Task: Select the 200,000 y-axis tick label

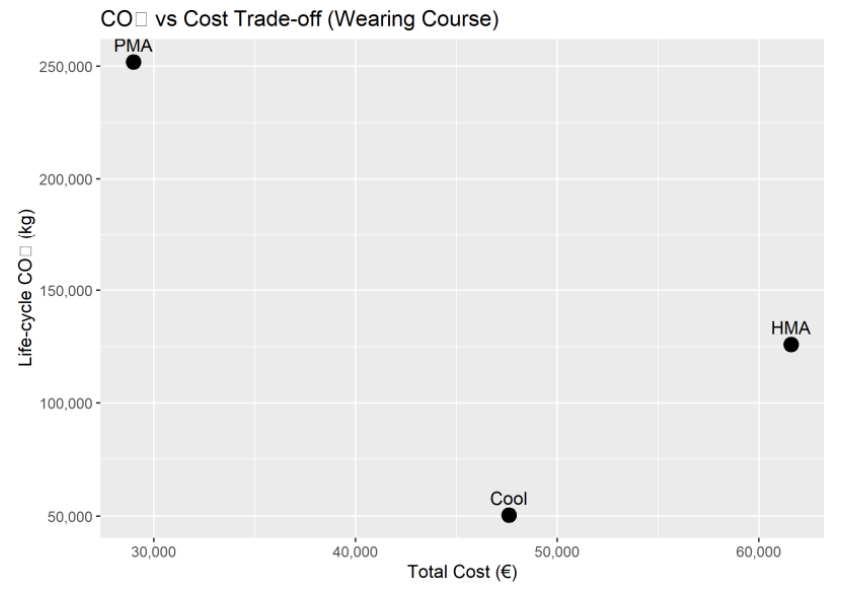Action: point(65,179)
